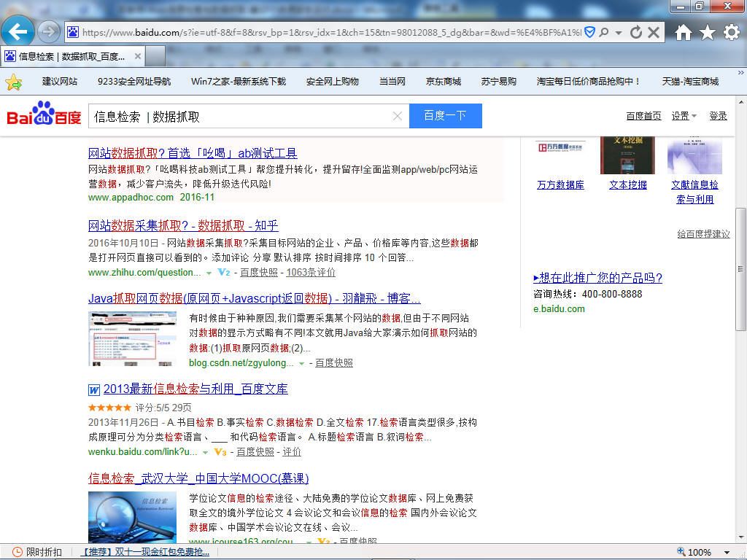
Task: Click the browser Forward arrow button
Action: click(x=48, y=32)
